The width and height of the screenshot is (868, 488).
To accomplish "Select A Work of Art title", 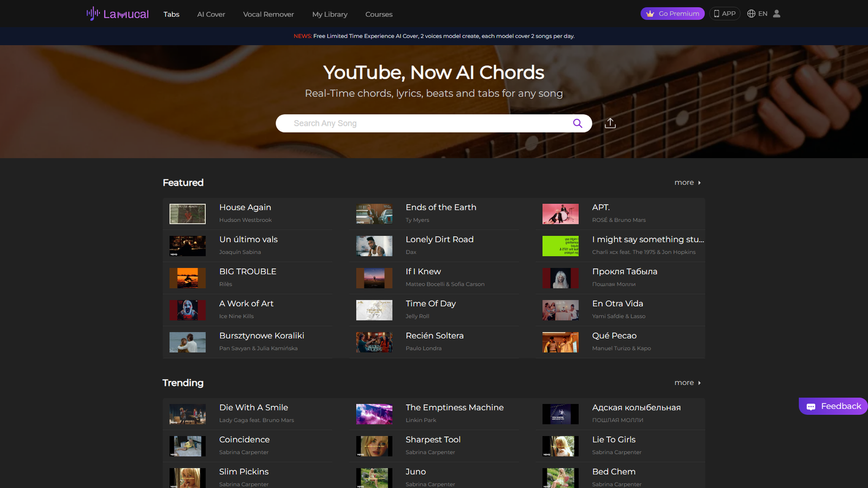I will tap(246, 304).
